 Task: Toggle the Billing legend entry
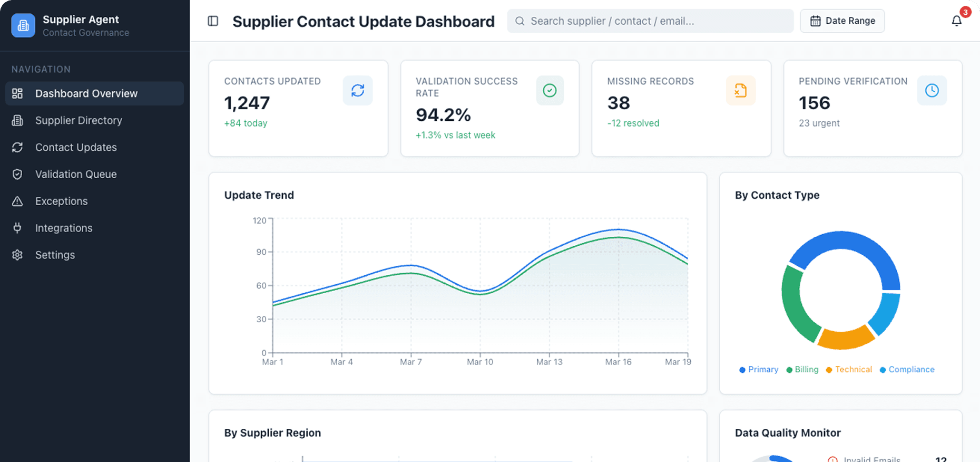tap(802, 370)
